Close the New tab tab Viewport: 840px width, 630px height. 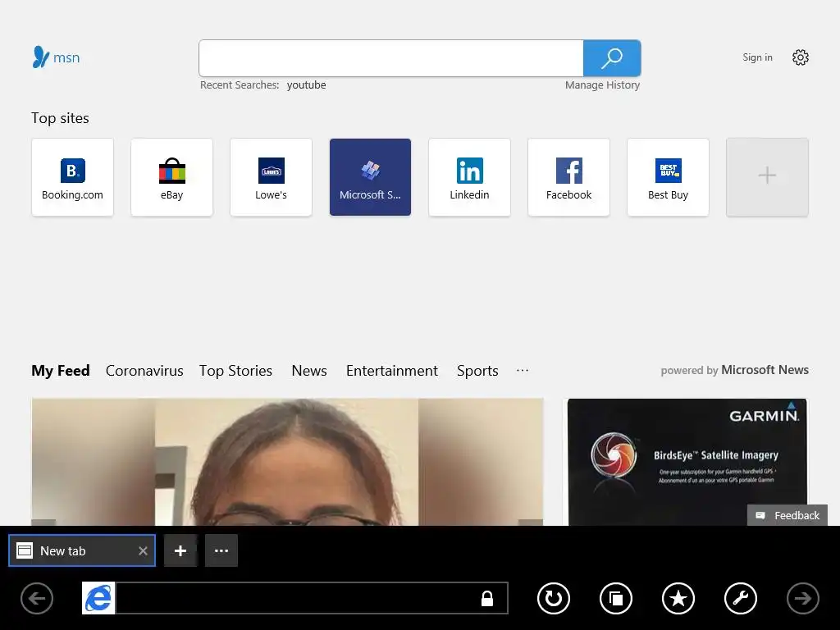click(143, 550)
